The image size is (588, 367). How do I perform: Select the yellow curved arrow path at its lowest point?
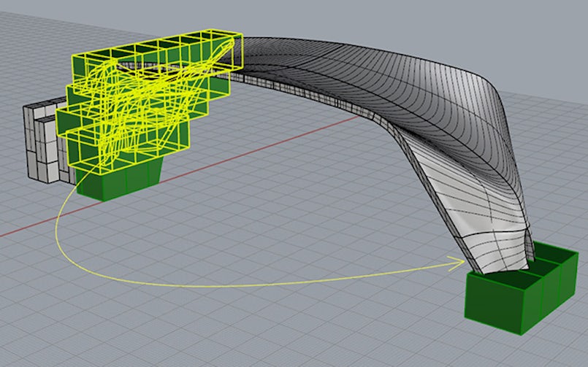[183, 285]
